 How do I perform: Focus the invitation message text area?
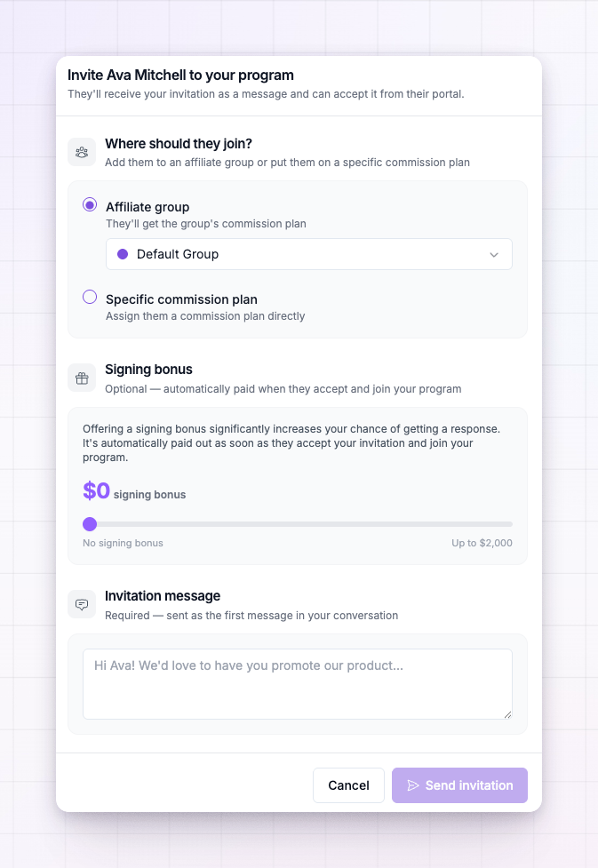tap(298, 684)
